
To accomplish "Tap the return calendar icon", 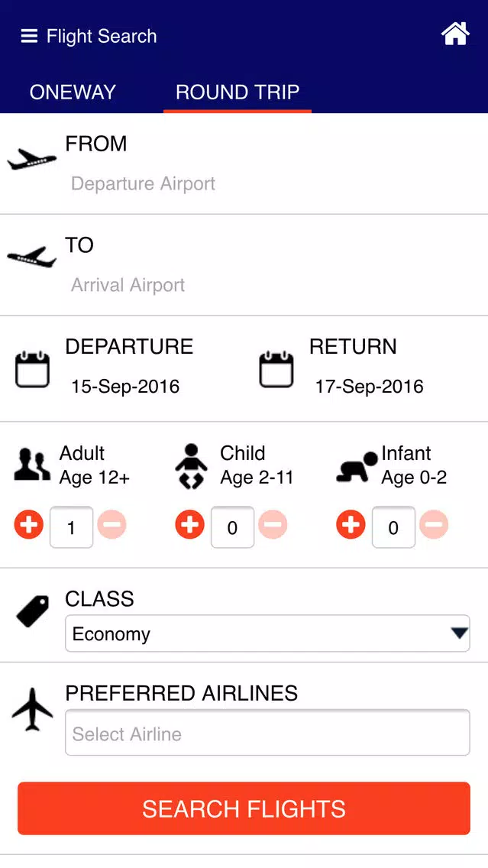I will click(x=276, y=369).
